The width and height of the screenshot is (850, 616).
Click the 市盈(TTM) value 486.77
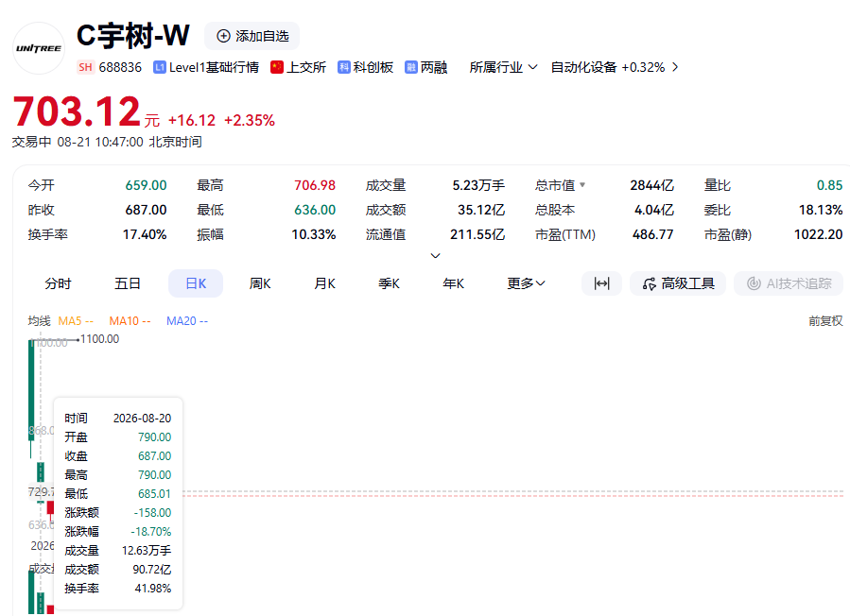(x=652, y=234)
